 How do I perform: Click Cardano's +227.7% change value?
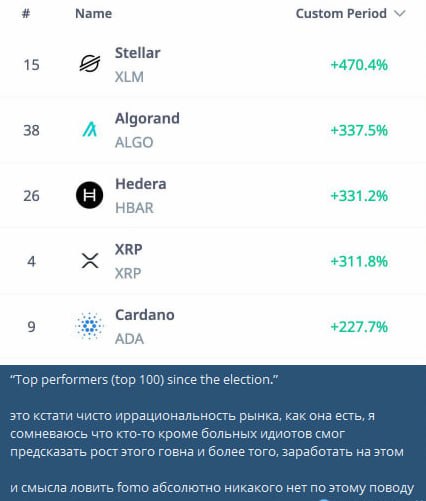point(359,327)
